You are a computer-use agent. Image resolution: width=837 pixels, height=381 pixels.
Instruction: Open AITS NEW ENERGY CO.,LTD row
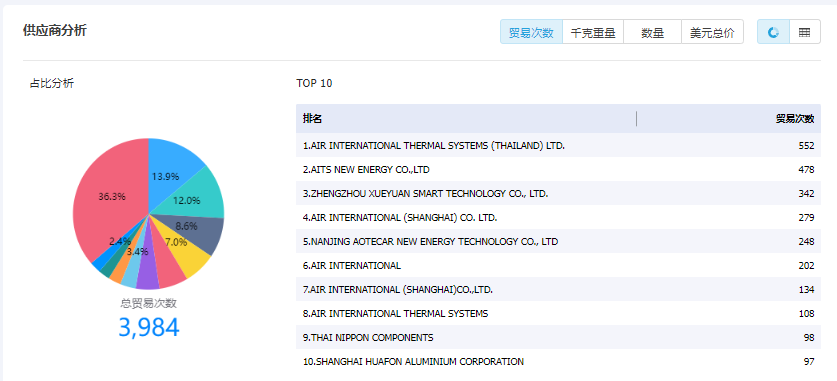(558, 170)
